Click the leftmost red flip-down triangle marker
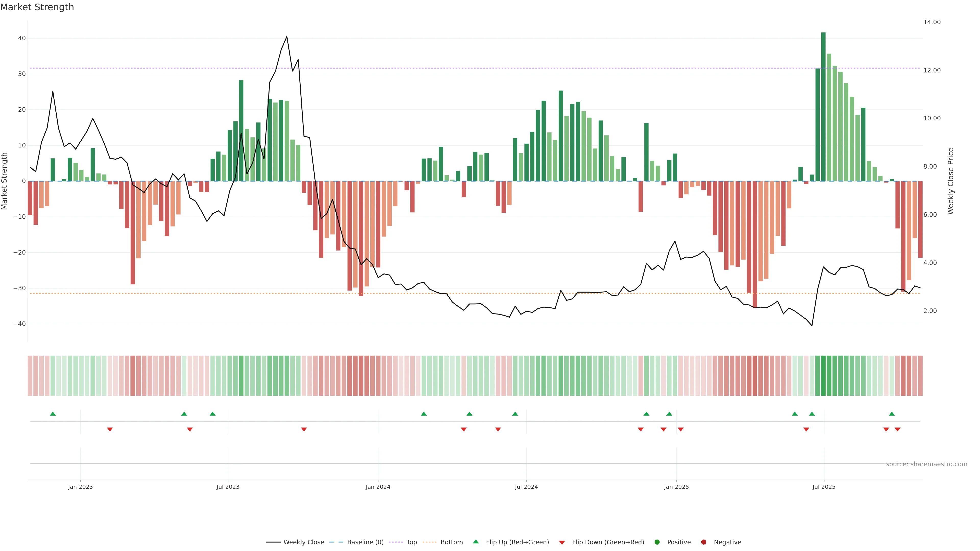 [110, 430]
